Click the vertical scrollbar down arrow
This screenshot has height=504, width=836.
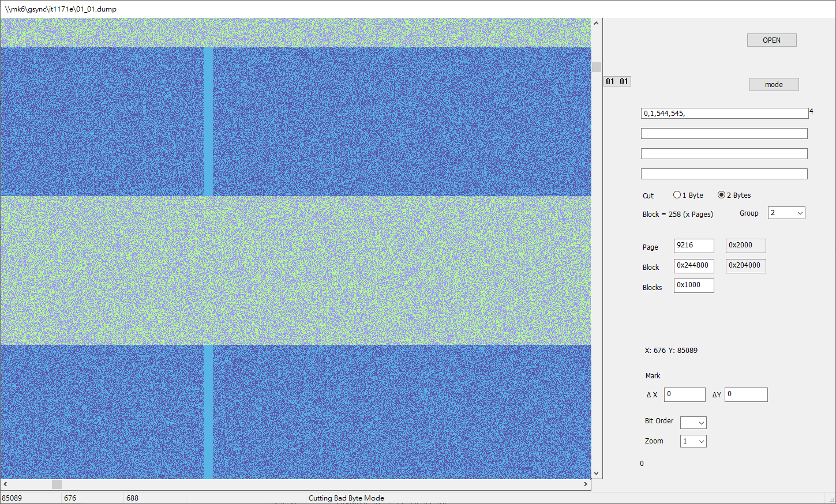(597, 473)
